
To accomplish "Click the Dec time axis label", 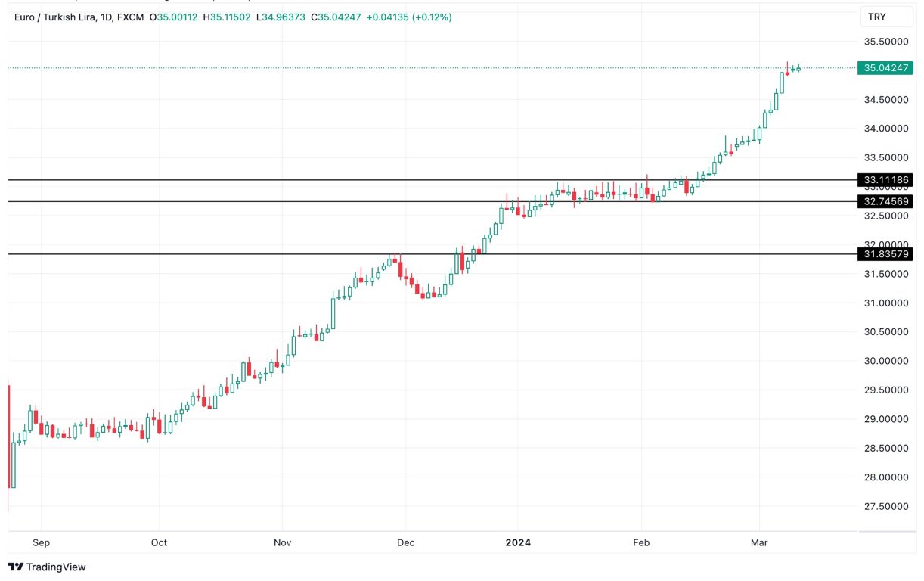I will tap(405, 542).
